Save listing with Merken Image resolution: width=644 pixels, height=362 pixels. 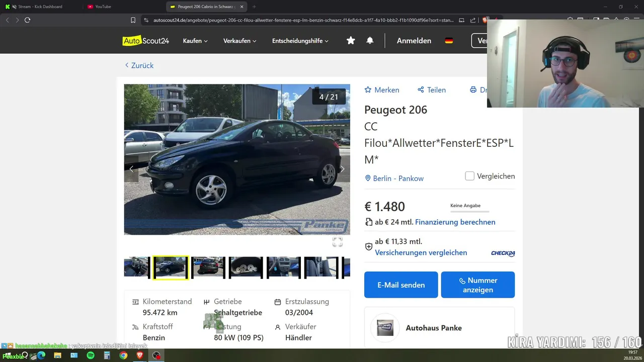click(382, 90)
